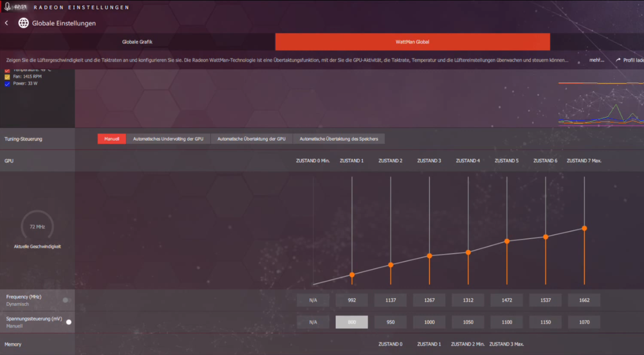This screenshot has width=644, height=355.
Task: Click the Zustand 6 frequency slider handle
Action: click(x=546, y=237)
